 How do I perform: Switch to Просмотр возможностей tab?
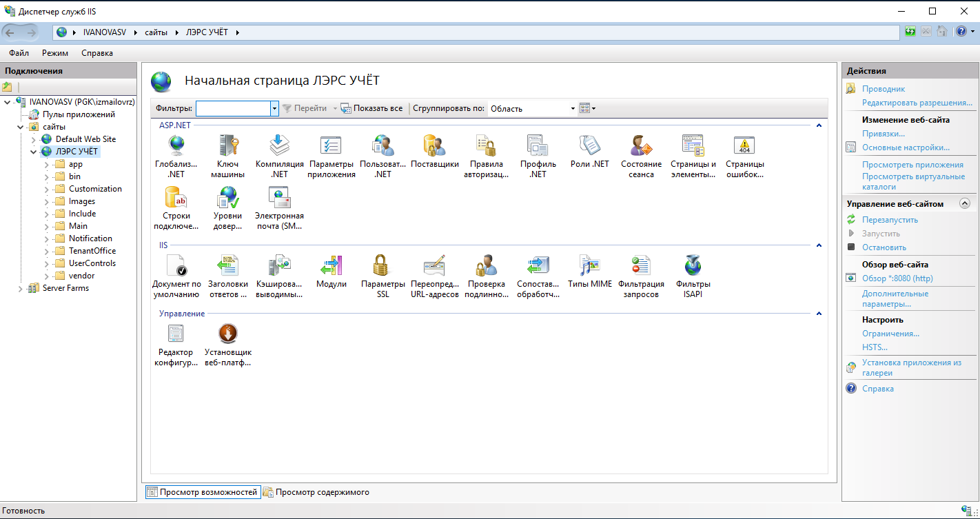(203, 492)
